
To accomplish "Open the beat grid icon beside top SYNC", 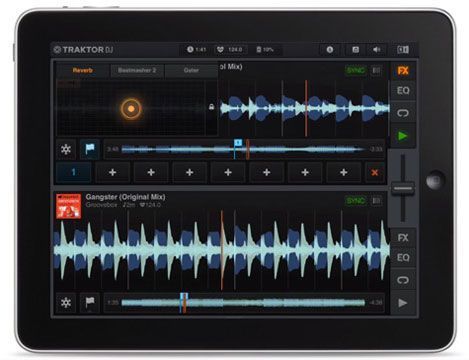I will pyautogui.click(x=376, y=70).
